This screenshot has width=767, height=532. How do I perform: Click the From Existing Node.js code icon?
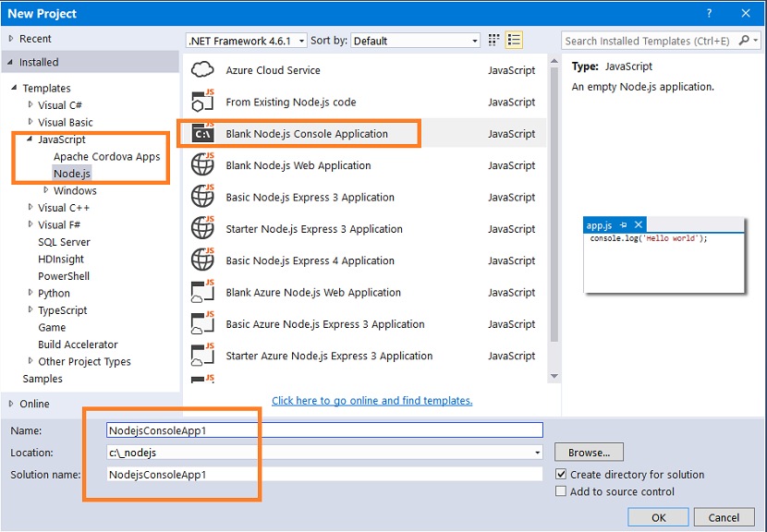point(202,102)
